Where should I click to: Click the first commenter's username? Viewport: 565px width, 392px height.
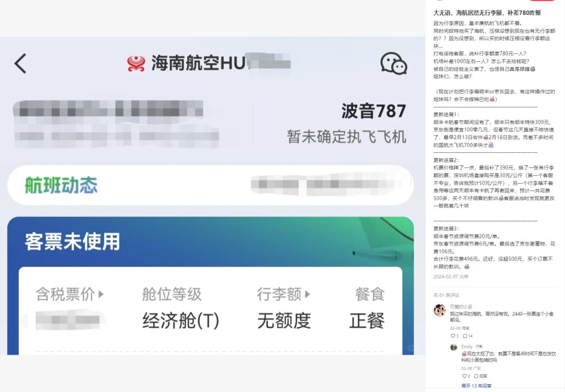click(x=461, y=307)
